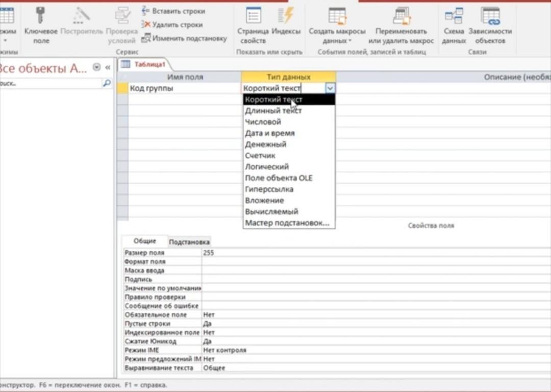This screenshot has width=551, height=392.
Task: Click the Ключевое поле key icon
Action: point(40,15)
